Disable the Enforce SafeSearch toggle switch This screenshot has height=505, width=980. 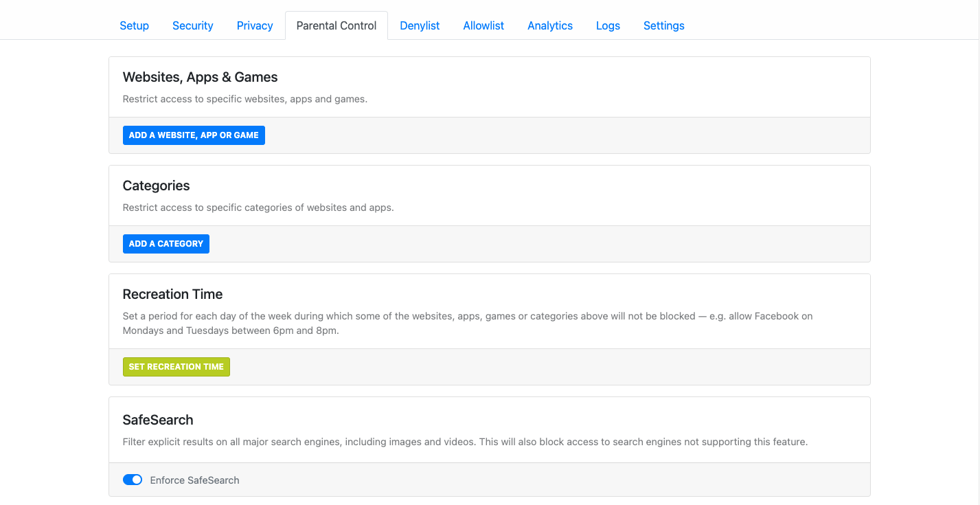[133, 480]
